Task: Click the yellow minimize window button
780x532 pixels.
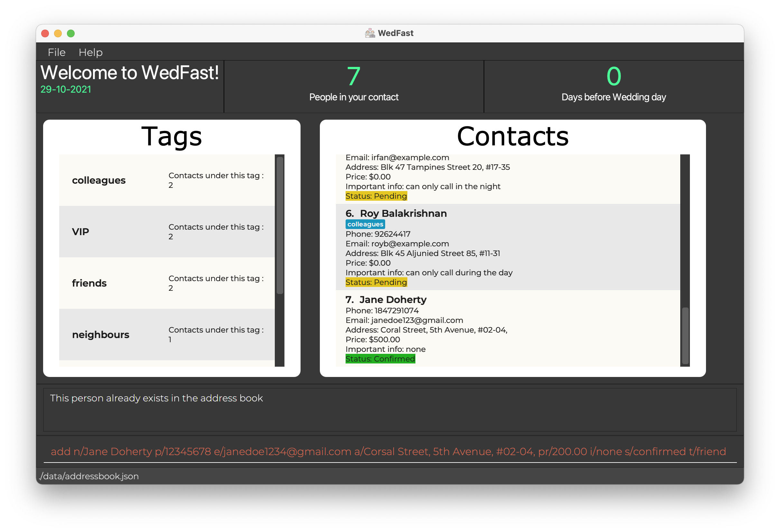Action: 58,33
